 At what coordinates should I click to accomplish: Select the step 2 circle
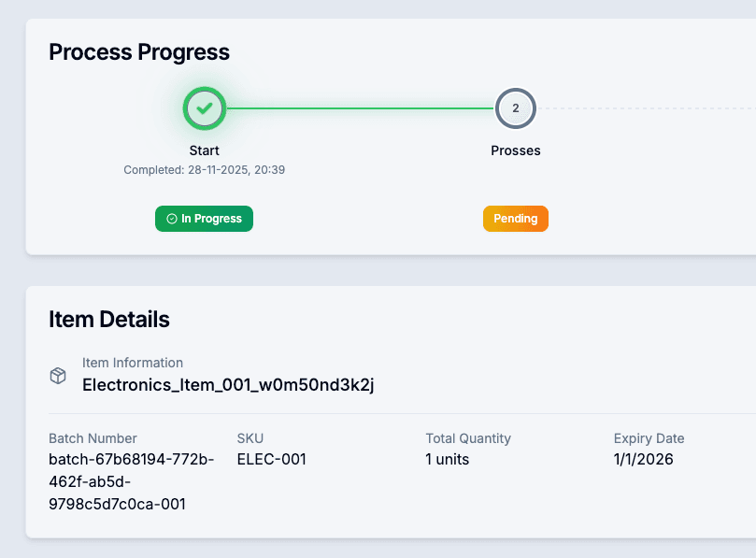[x=515, y=108]
